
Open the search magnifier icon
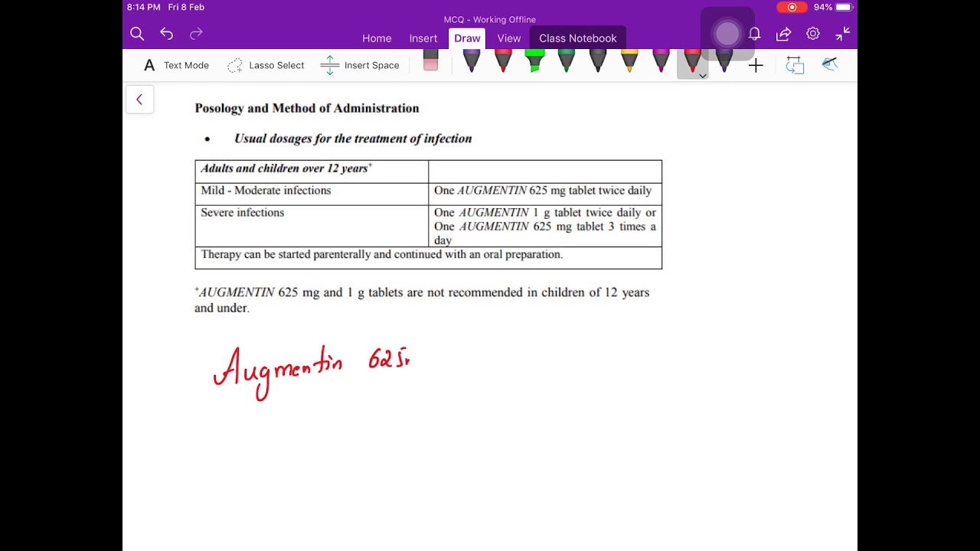coord(137,34)
